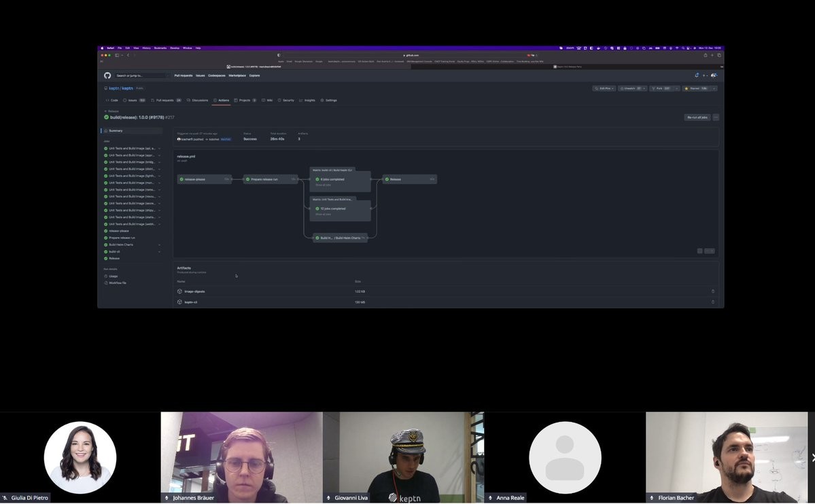Click the keptn-cli artifact package icon

pyautogui.click(x=179, y=302)
